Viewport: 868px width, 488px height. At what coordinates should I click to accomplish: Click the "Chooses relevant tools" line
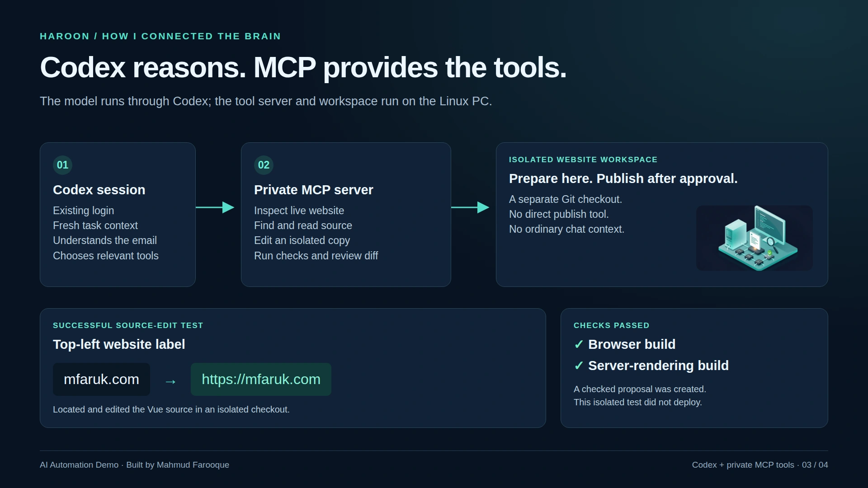106,256
